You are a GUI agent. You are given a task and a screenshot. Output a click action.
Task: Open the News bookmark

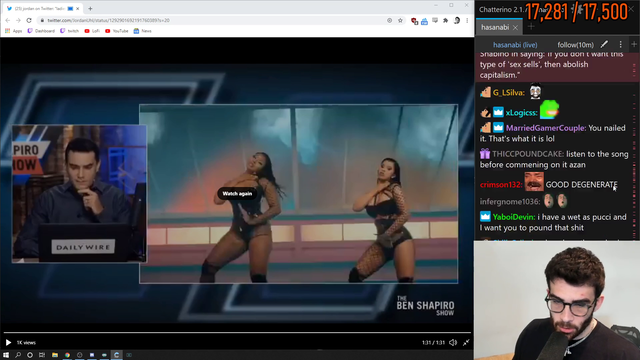click(142, 31)
